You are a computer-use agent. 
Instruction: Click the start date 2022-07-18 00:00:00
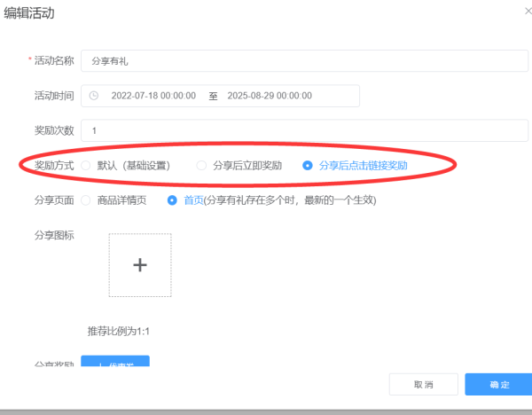tap(153, 96)
